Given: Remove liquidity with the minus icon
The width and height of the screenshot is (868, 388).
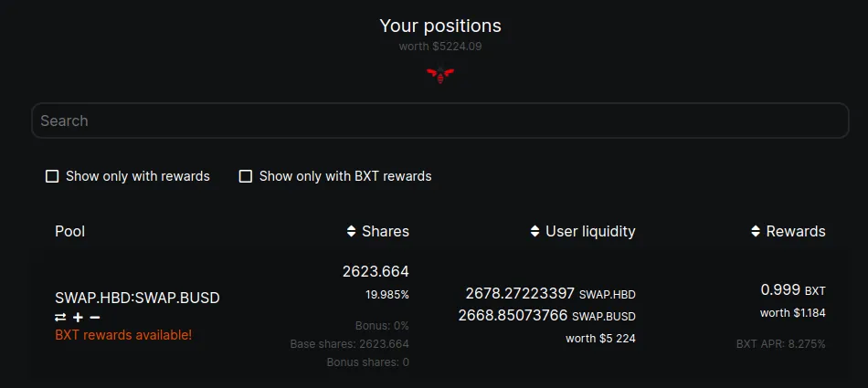Looking at the screenshot, I should (95, 317).
